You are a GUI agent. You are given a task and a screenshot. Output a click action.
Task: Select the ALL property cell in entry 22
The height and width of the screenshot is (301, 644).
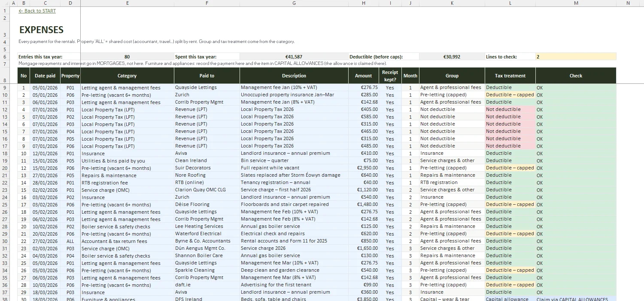pyautogui.click(x=70, y=241)
